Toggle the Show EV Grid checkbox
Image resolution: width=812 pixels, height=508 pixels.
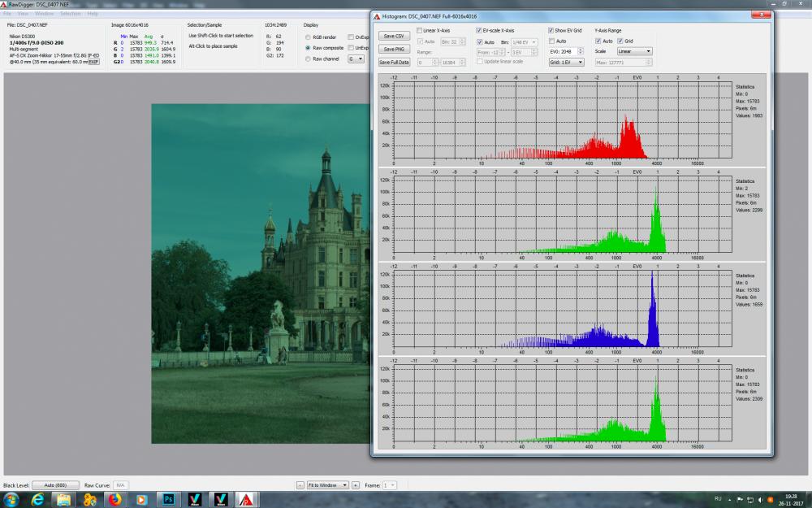pos(551,31)
